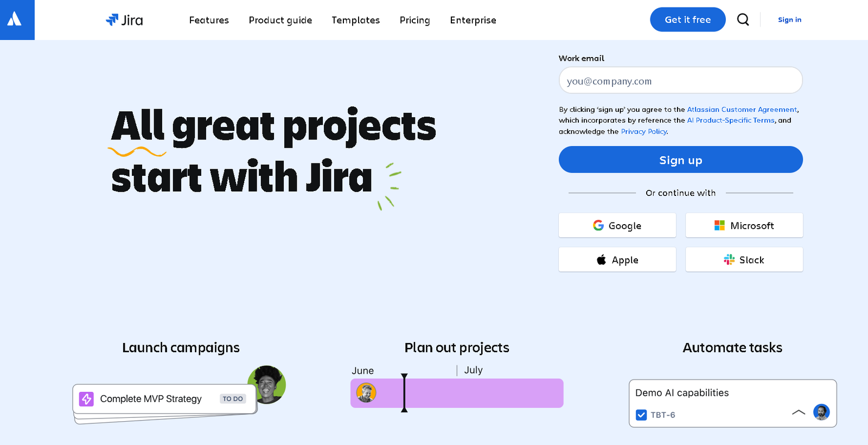The height and width of the screenshot is (445, 868).
Task: Open the Privacy Policy link
Action: (644, 131)
